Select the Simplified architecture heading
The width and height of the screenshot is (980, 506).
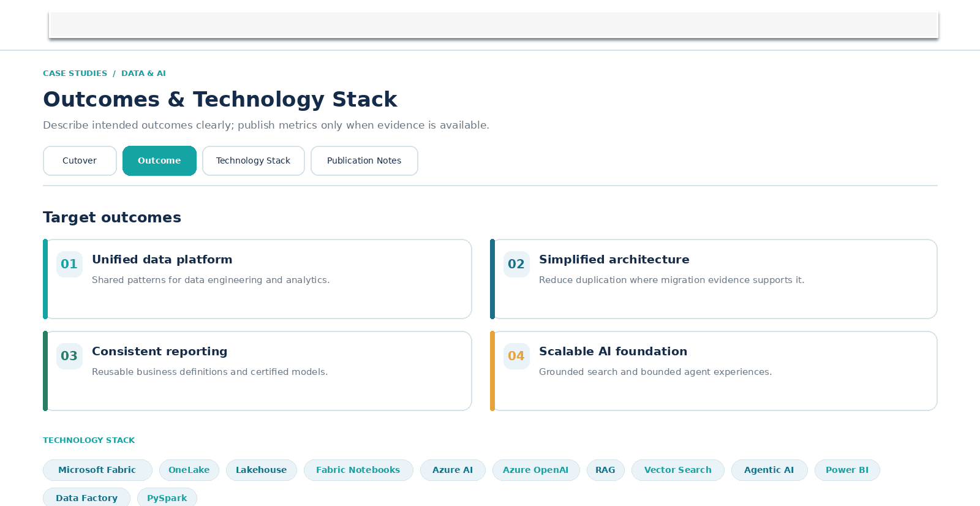614,259
